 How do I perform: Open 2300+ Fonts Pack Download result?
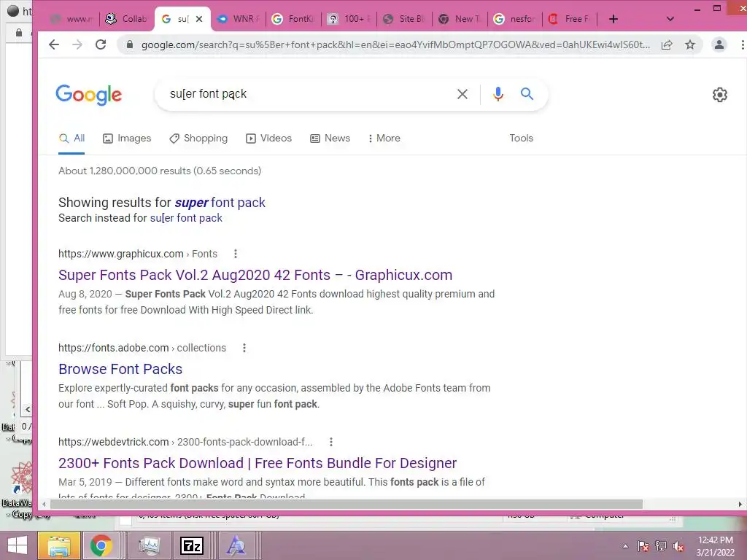[x=258, y=463]
